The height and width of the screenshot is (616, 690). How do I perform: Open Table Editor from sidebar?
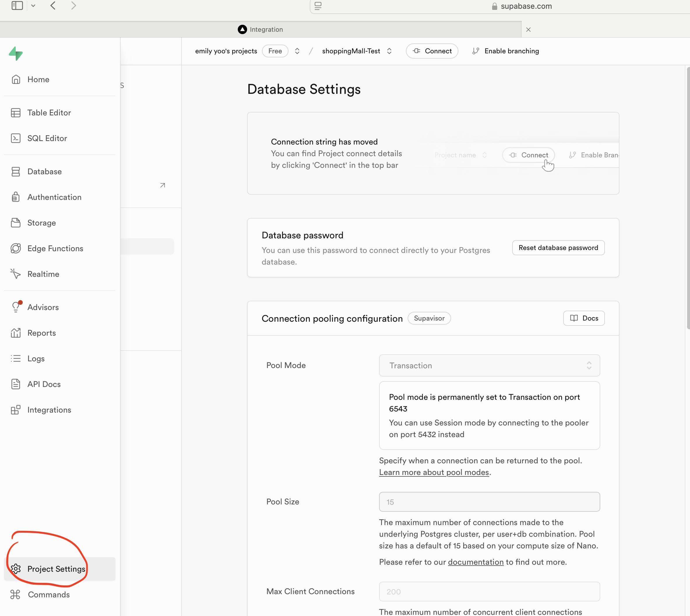[49, 113]
